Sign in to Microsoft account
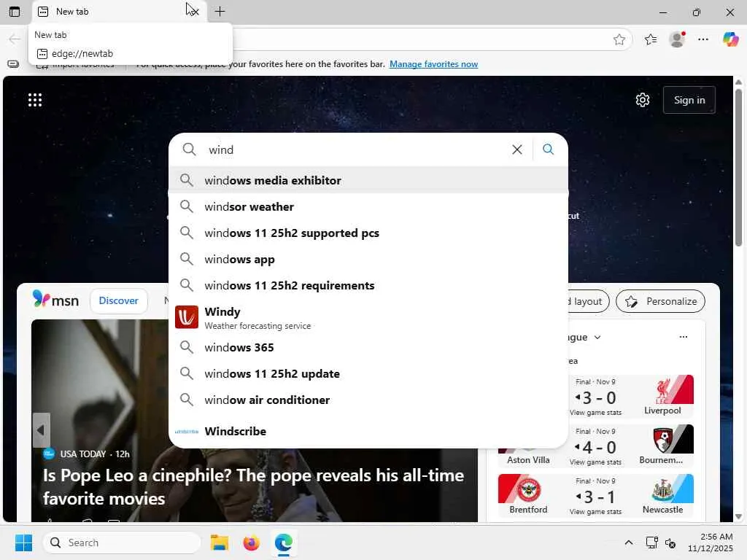747x560 pixels. [x=689, y=100]
